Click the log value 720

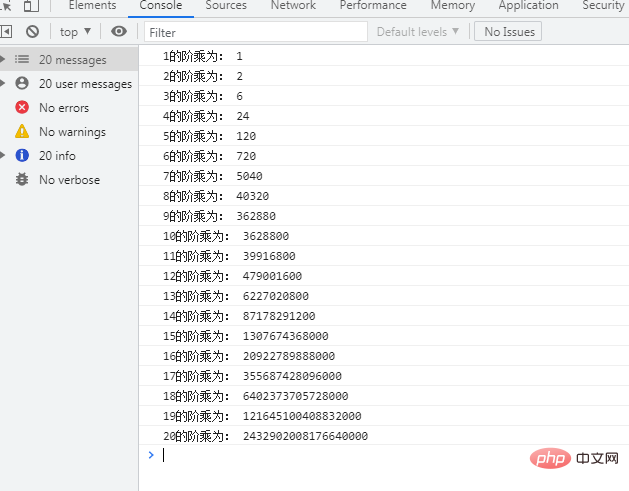246,156
